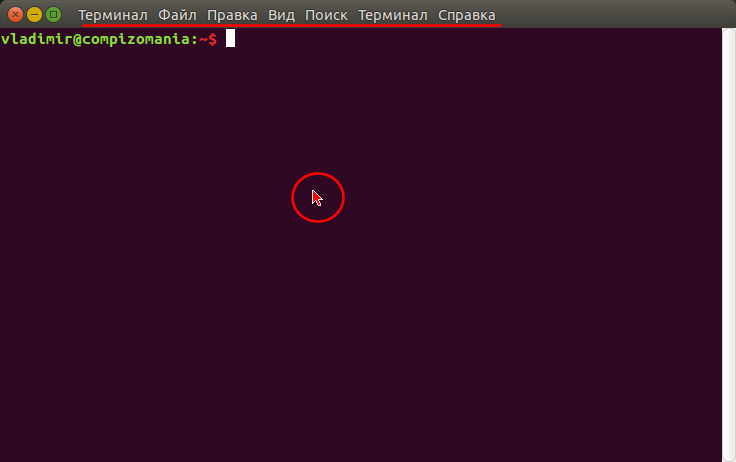Click the hostname compizomania in the prompt

136,39
